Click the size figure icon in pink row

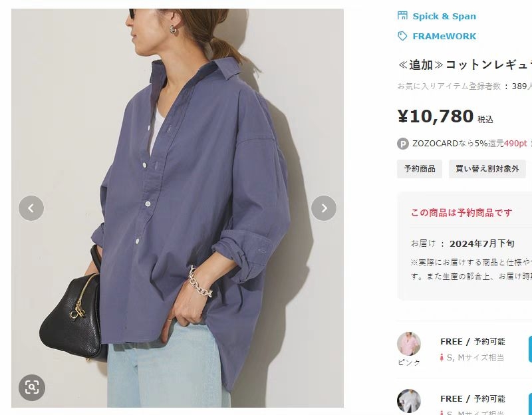pyautogui.click(x=442, y=357)
